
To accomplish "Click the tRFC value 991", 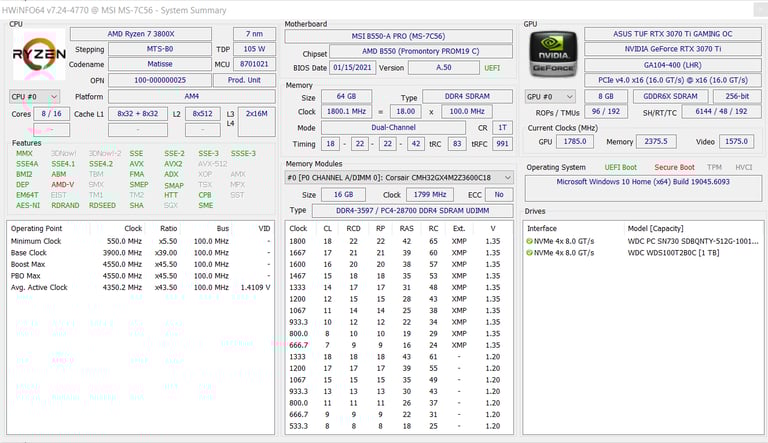I will [x=502, y=144].
